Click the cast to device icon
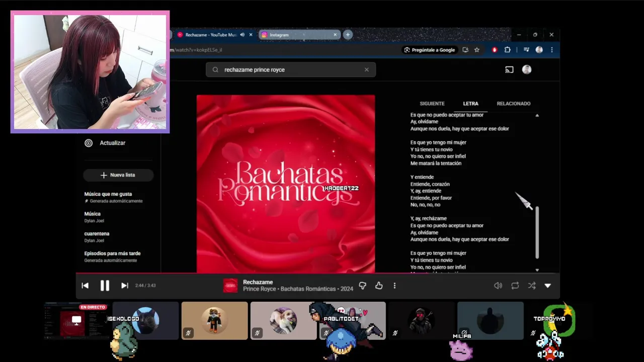The height and width of the screenshot is (362, 644). 509,69
